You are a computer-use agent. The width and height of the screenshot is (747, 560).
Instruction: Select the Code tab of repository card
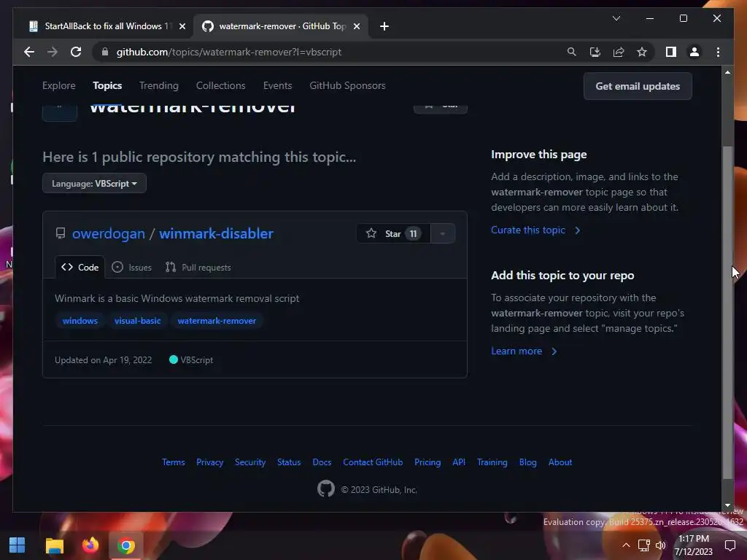click(80, 267)
